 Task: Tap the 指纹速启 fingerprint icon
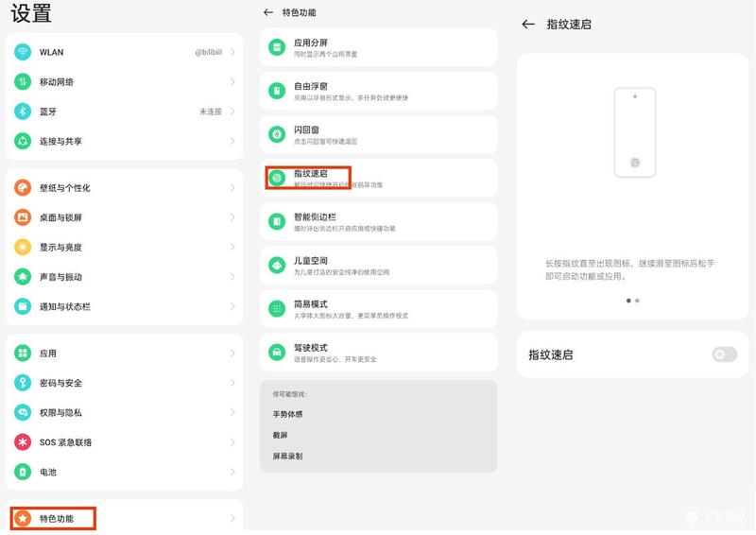277,178
